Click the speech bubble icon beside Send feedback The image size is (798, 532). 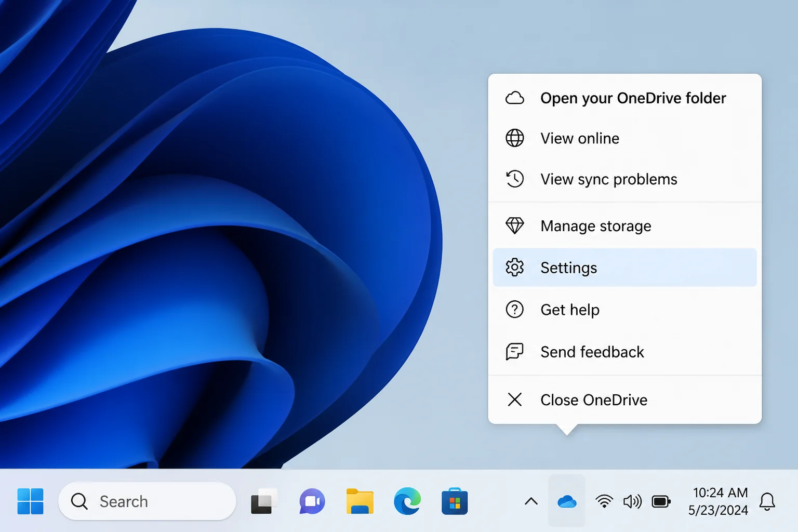coord(515,352)
